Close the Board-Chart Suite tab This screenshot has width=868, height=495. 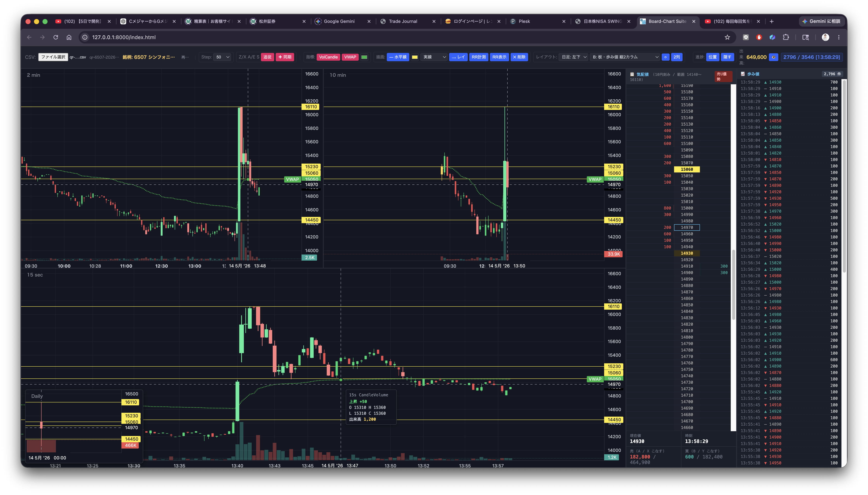694,21
